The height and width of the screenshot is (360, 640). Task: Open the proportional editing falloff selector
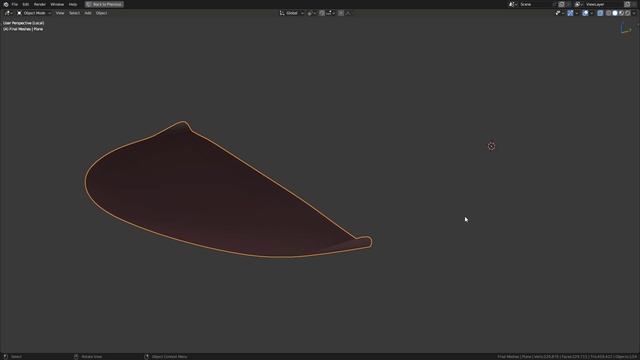[348, 13]
